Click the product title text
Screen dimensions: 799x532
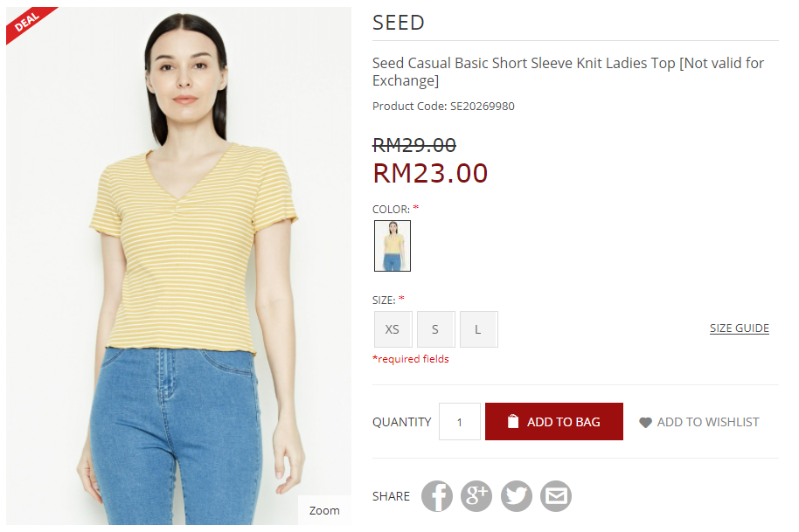[x=567, y=72]
